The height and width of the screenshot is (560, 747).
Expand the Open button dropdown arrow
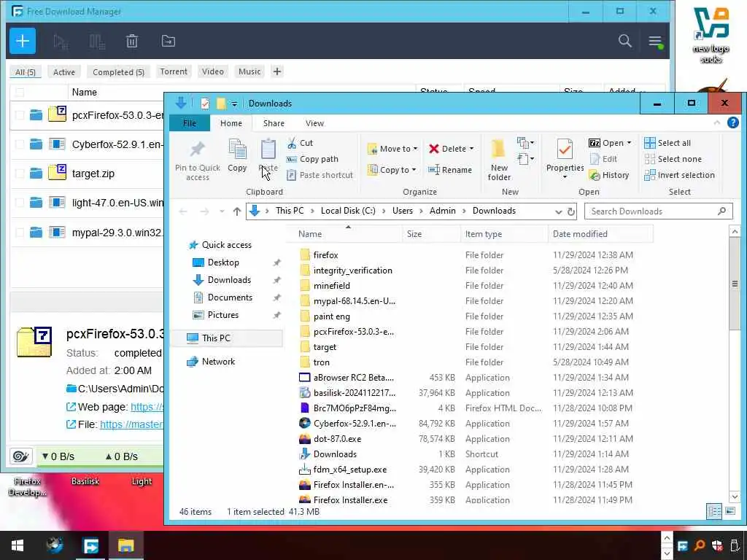[x=629, y=143]
